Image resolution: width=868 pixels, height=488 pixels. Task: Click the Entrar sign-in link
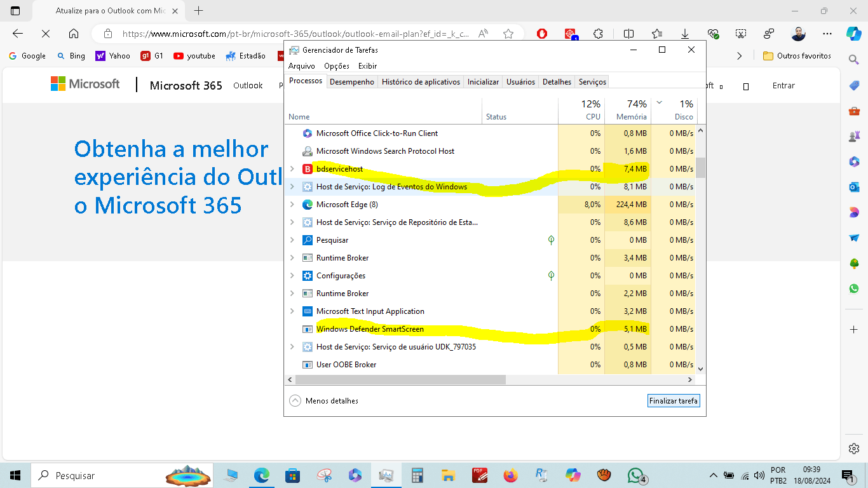(x=783, y=85)
